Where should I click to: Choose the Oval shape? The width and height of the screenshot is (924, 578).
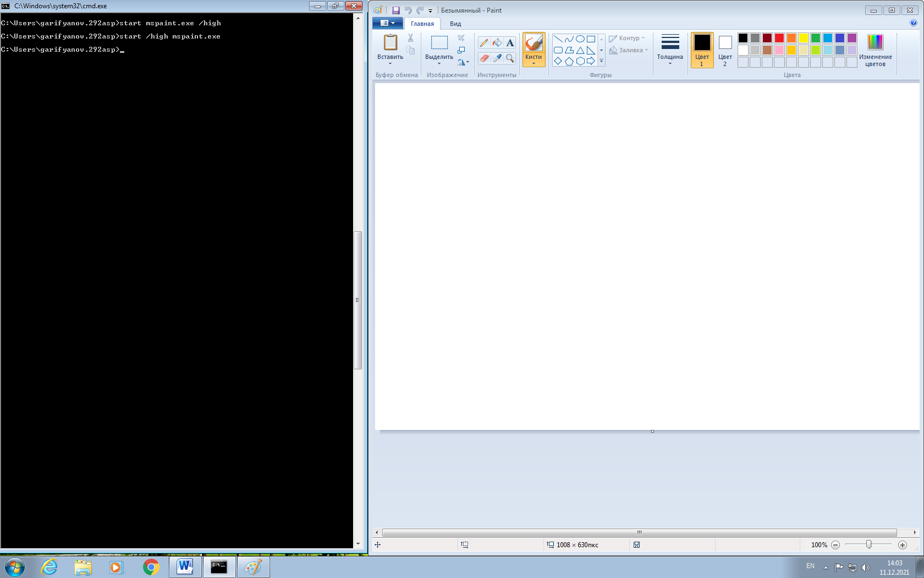click(580, 39)
